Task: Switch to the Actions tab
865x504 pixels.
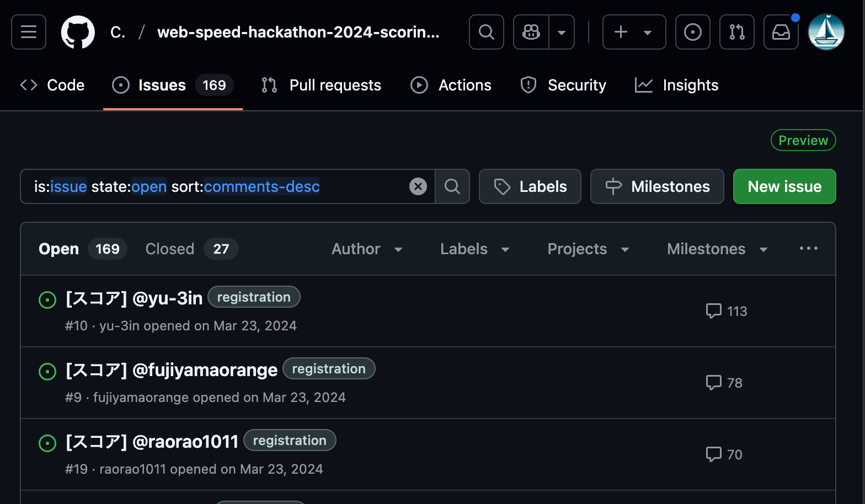Action: point(451,85)
